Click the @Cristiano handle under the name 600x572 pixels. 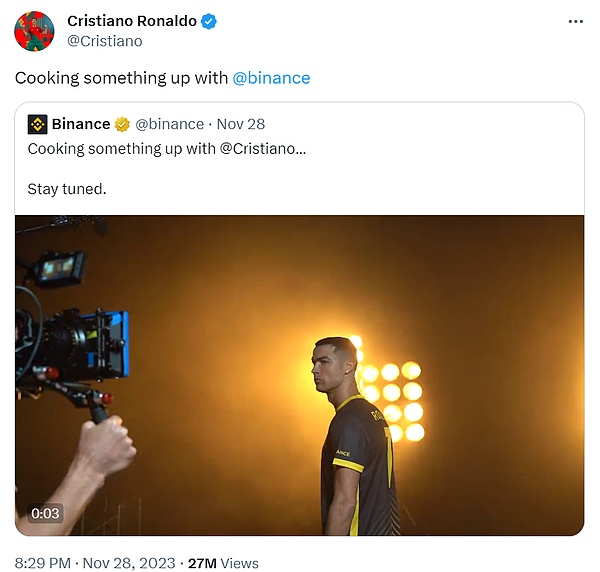pyautogui.click(x=105, y=41)
